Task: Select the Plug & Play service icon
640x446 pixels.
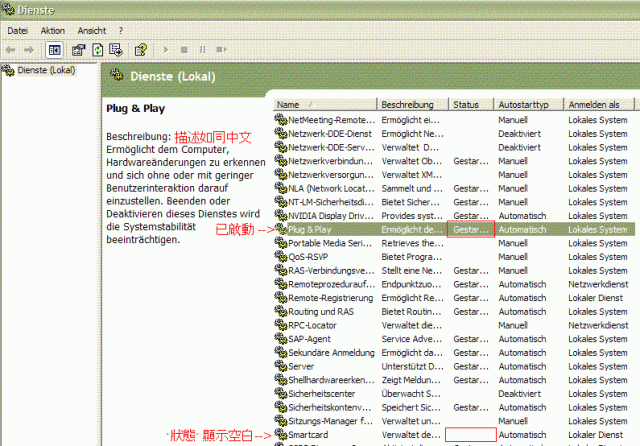Action: point(281,229)
